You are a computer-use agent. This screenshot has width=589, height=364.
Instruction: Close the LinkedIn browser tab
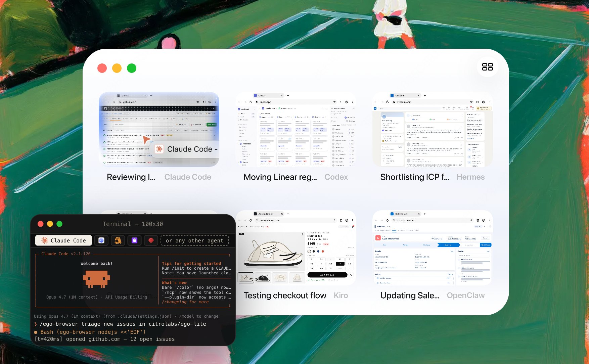pos(418,95)
